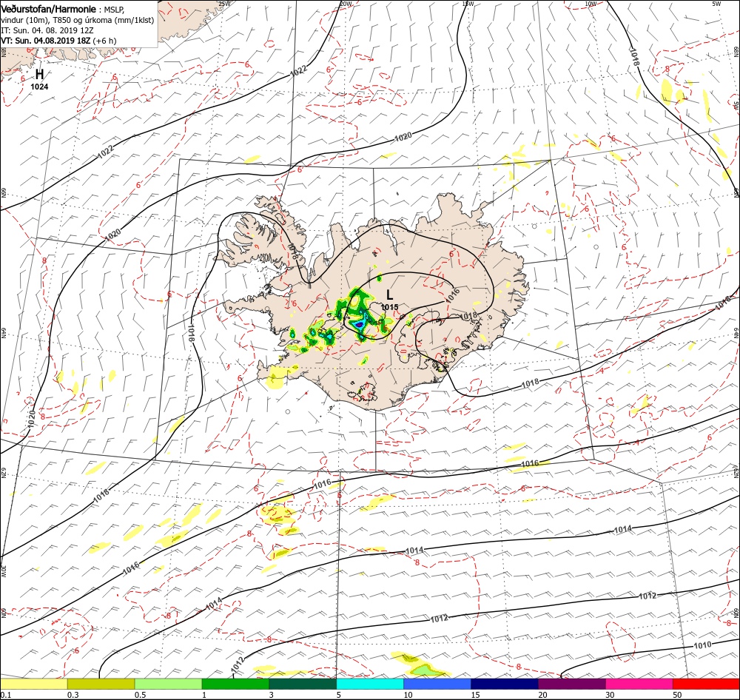This screenshot has height=700, width=740.
Task: Click the 10W longitude label
Action: (591, 3)
